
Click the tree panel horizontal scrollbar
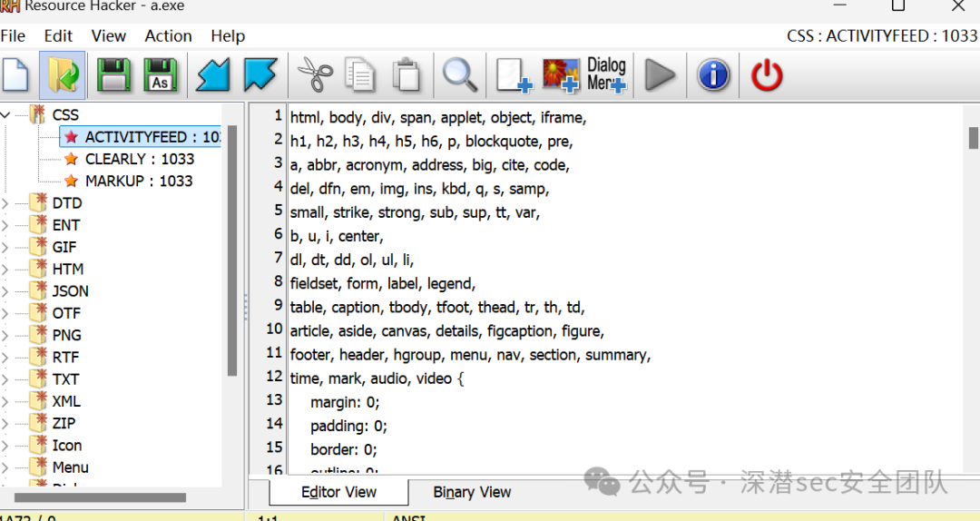pos(100,498)
